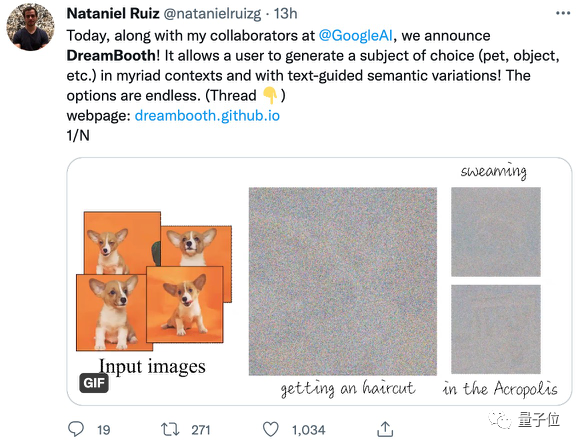Click the pointing-down hand emoji
This screenshot has width=578, height=445.
[x=270, y=95]
